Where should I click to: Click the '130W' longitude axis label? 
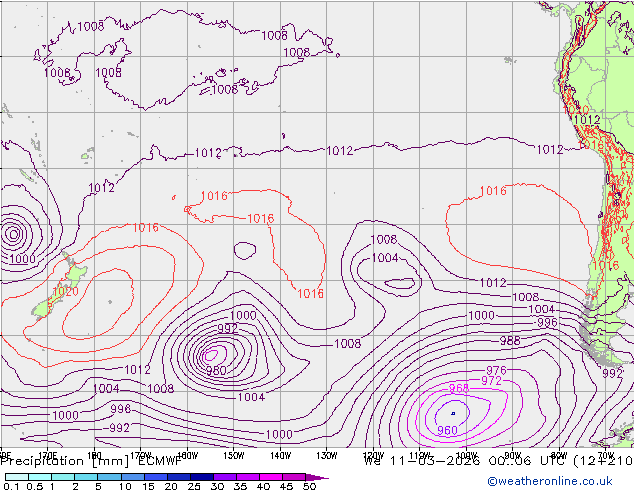tap(327, 456)
